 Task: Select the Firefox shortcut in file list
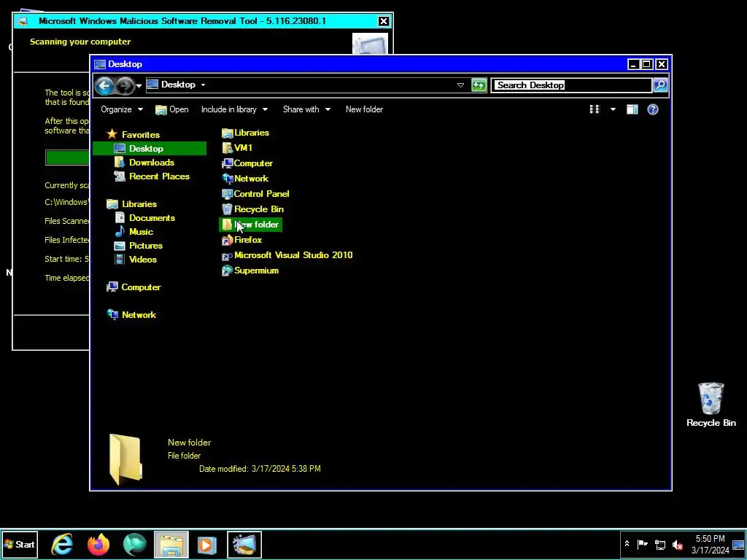pyautogui.click(x=242, y=240)
